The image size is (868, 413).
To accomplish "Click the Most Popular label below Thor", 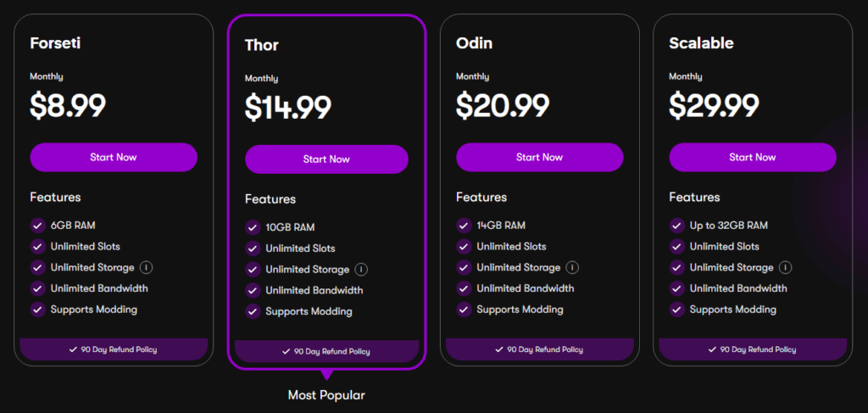I will tap(326, 395).
